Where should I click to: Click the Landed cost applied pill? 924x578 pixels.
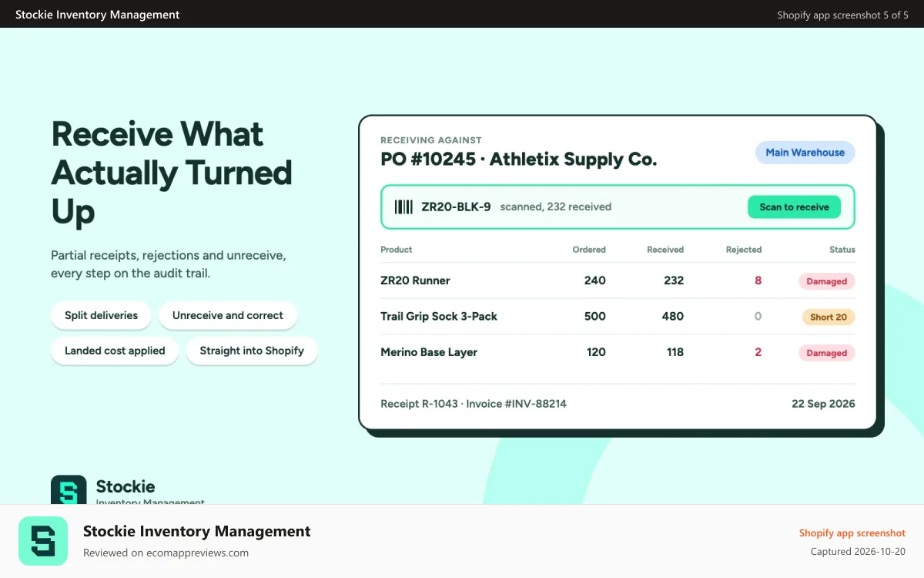point(115,351)
